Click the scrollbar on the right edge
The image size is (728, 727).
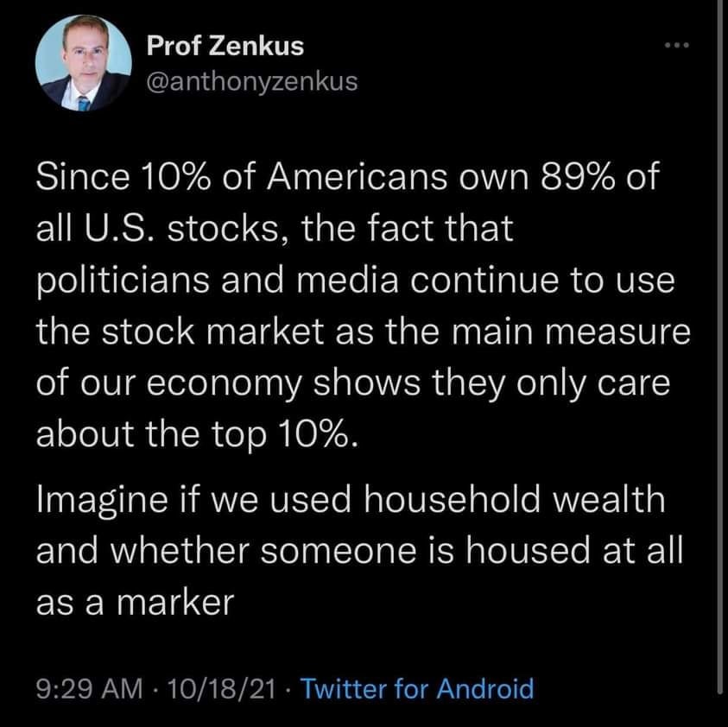pos(721,345)
